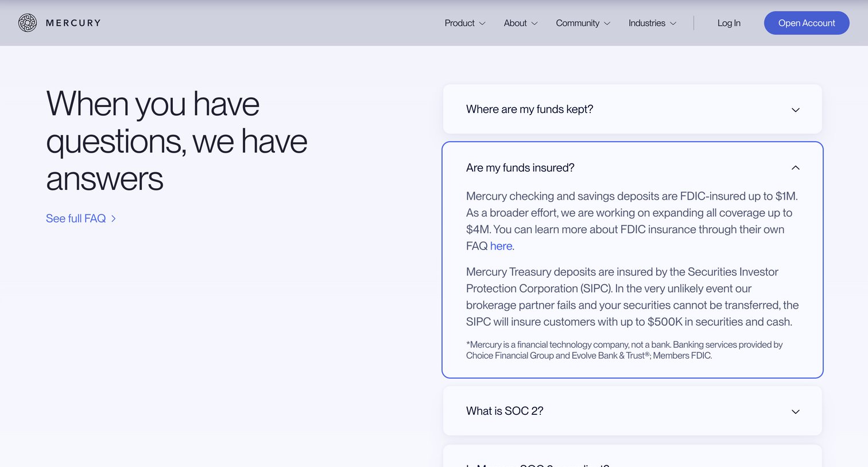
Task: Click Industries dropdown arrow
Action: tap(673, 24)
